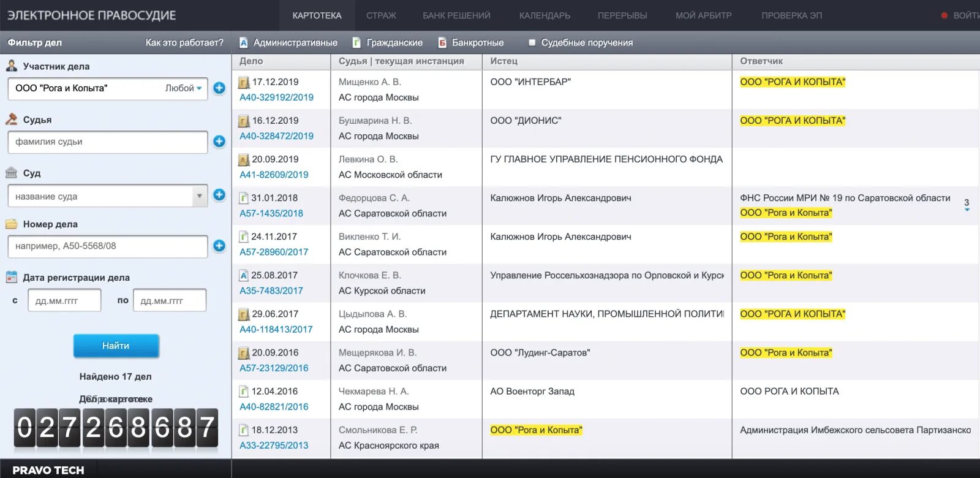Click the Ответчик column header
Viewport: 980px width, 478px height.
[761, 61]
